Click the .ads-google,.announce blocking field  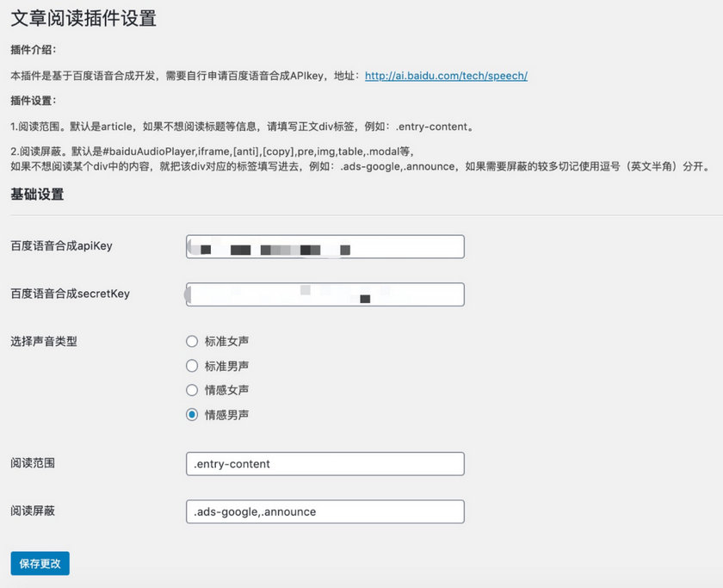tap(324, 511)
